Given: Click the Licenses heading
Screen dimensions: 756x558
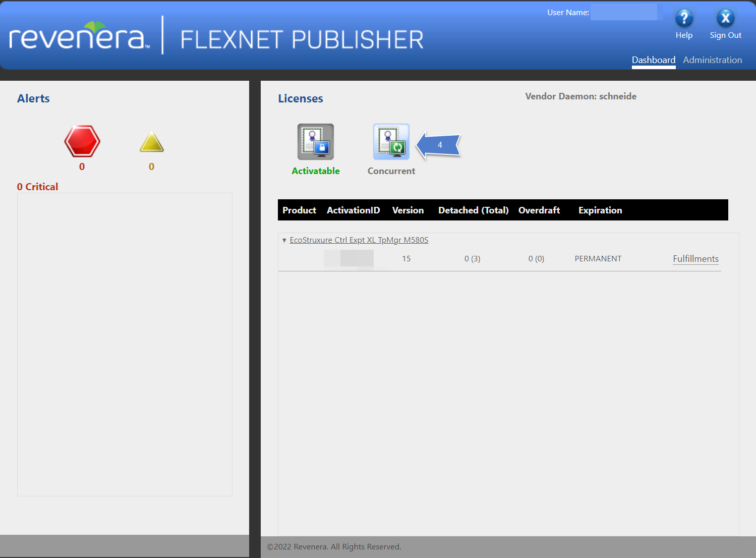Looking at the screenshot, I should pyautogui.click(x=301, y=99).
